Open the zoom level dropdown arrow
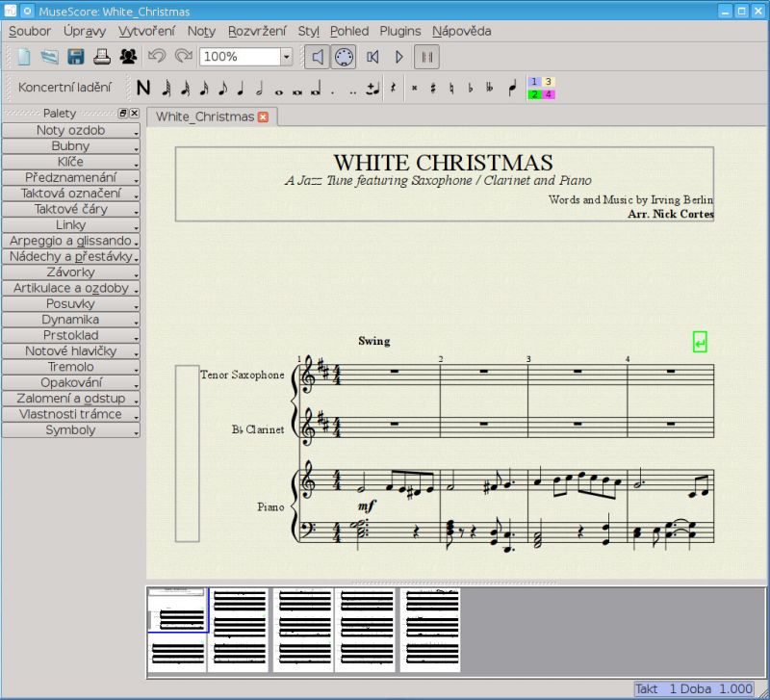Image resolution: width=770 pixels, height=700 pixels. (x=286, y=57)
